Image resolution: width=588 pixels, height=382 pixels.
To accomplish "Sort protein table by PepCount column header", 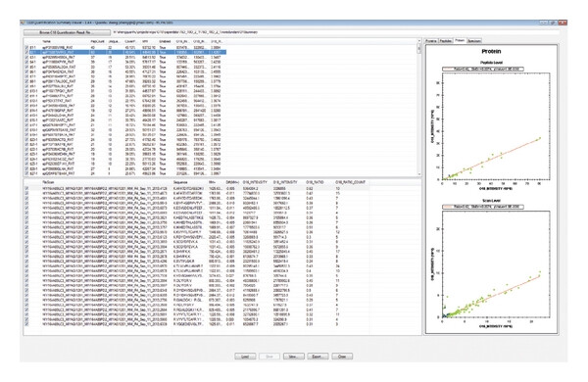I will pos(97,41).
